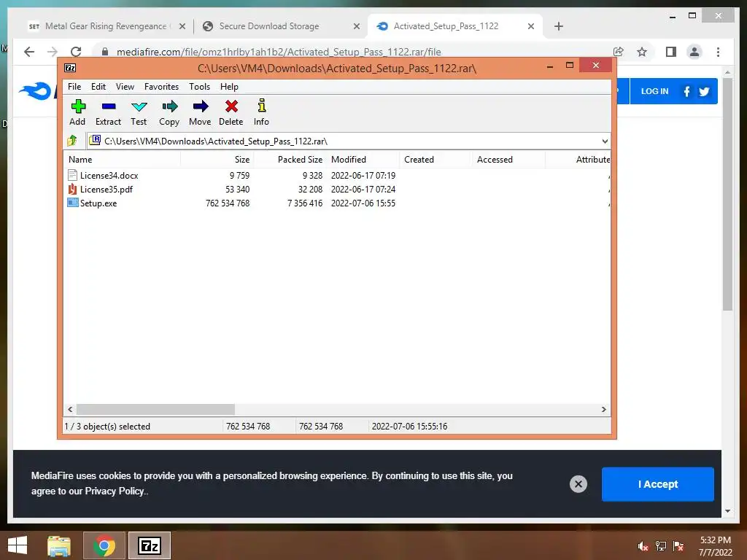Open the Help menu in 7-Zip

click(229, 87)
